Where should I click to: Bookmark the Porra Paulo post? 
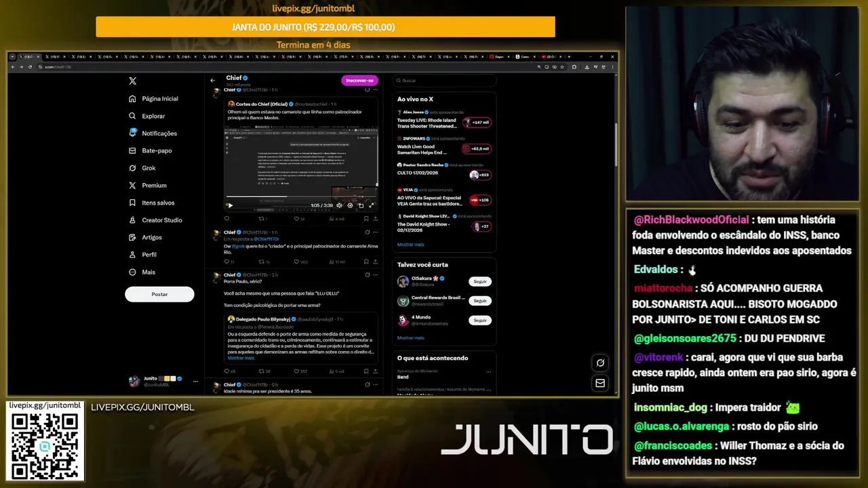pyautogui.click(x=366, y=371)
